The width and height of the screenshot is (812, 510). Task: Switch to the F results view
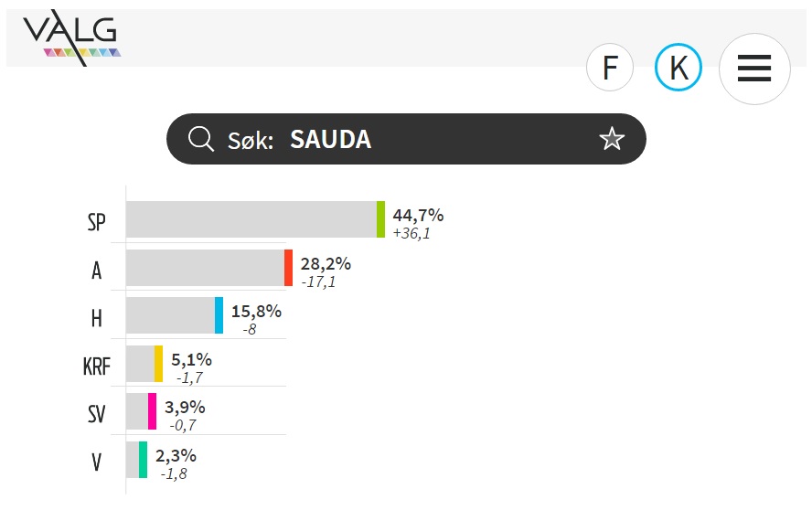[610, 68]
